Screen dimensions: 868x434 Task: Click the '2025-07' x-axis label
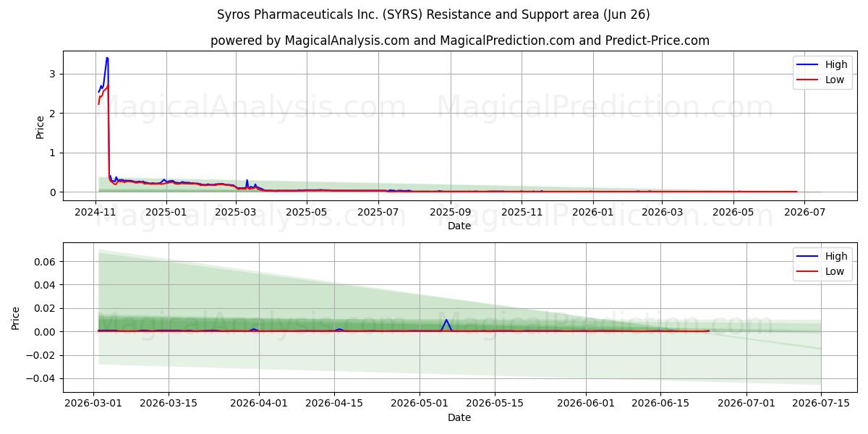click(x=378, y=212)
